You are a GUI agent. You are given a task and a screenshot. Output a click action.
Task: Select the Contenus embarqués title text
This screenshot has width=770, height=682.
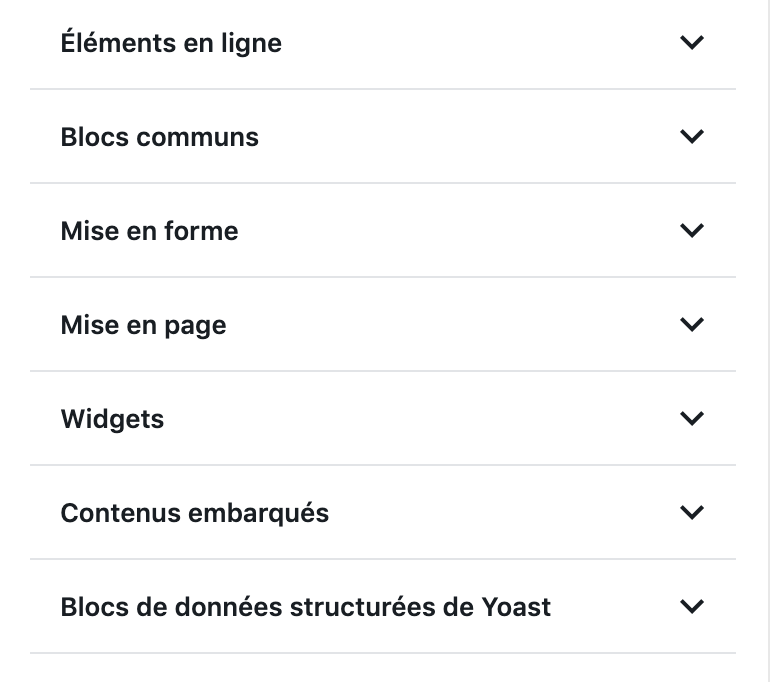tap(194, 513)
